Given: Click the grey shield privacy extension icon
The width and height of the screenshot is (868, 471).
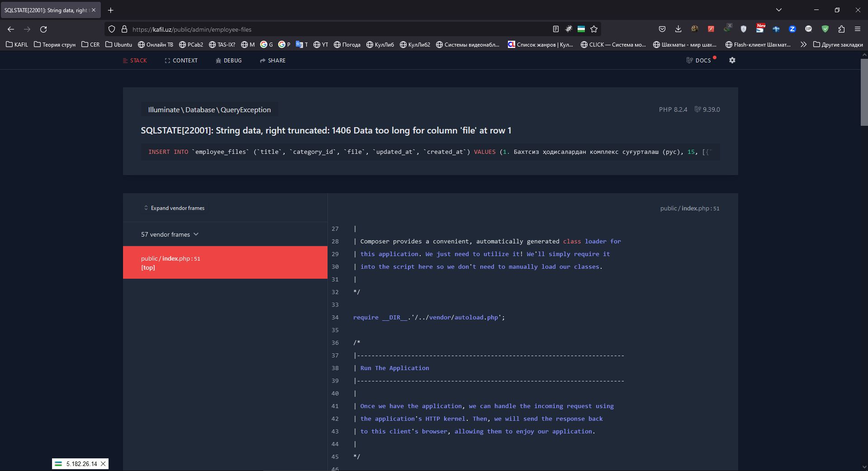Looking at the screenshot, I should 743,29.
